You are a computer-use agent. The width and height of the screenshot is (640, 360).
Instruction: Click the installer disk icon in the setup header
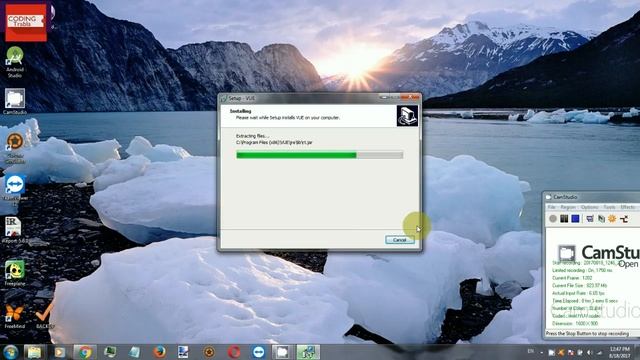coord(407,116)
